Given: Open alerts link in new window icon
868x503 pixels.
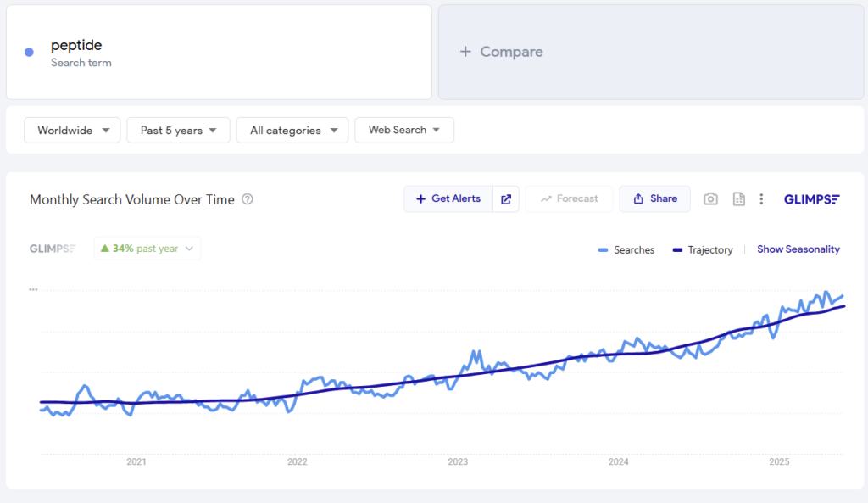Looking at the screenshot, I should click(506, 198).
